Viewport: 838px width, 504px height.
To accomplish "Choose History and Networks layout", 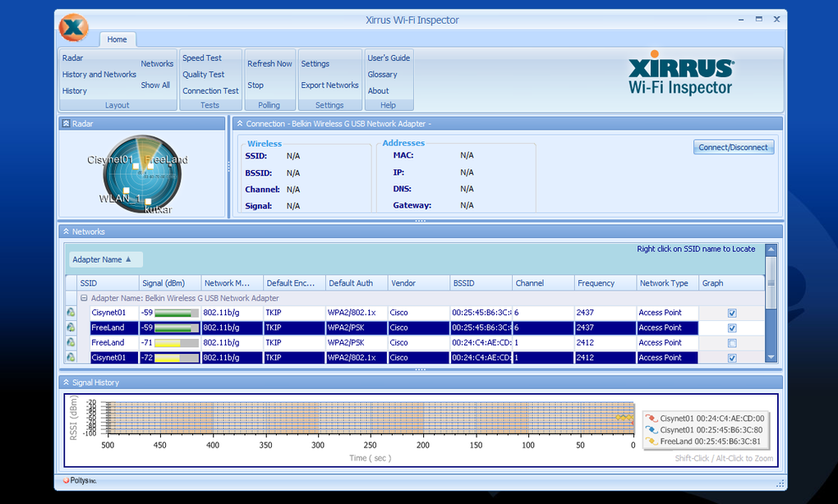I will pyautogui.click(x=99, y=74).
